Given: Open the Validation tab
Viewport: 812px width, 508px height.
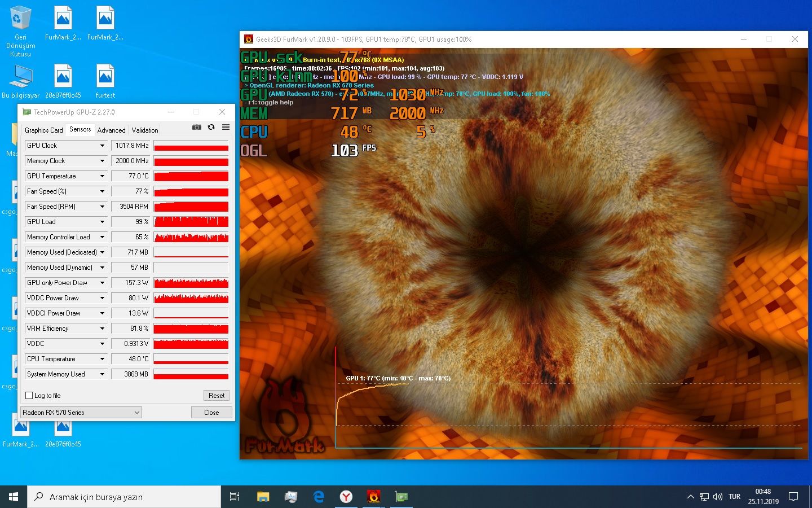Looking at the screenshot, I should pyautogui.click(x=145, y=130).
